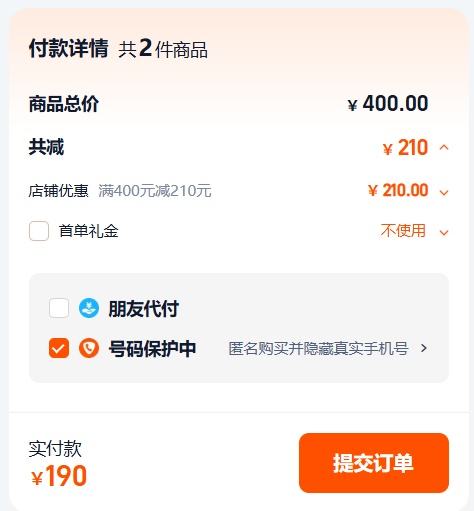Select the 不使用 option text
Screen dimensions: 474x511
click(x=403, y=231)
